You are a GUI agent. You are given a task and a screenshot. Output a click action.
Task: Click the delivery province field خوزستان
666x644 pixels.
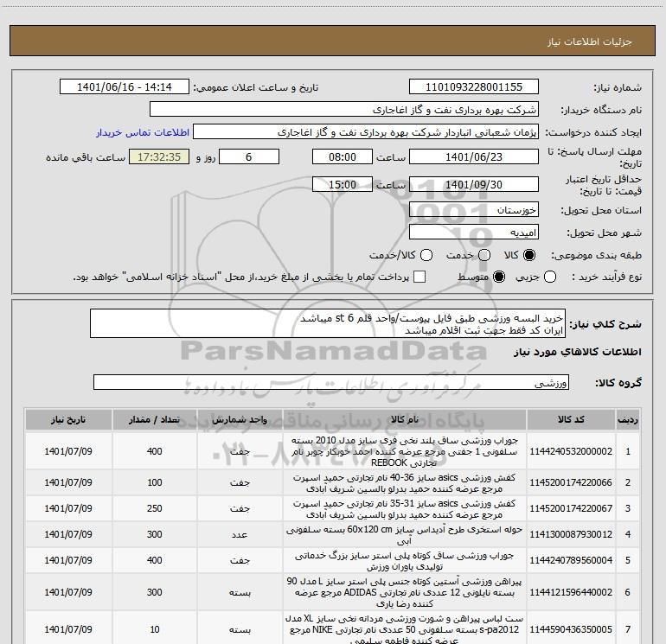tap(473, 209)
